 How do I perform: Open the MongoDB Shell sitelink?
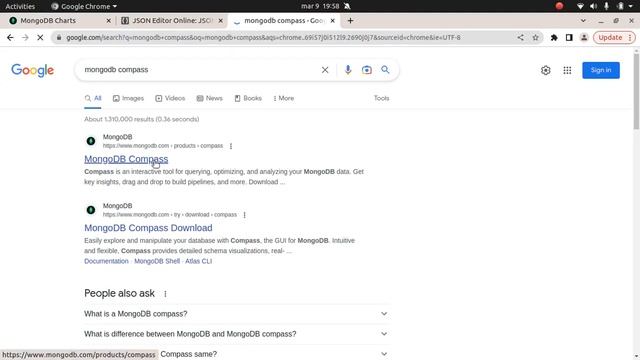[x=157, y=261]
